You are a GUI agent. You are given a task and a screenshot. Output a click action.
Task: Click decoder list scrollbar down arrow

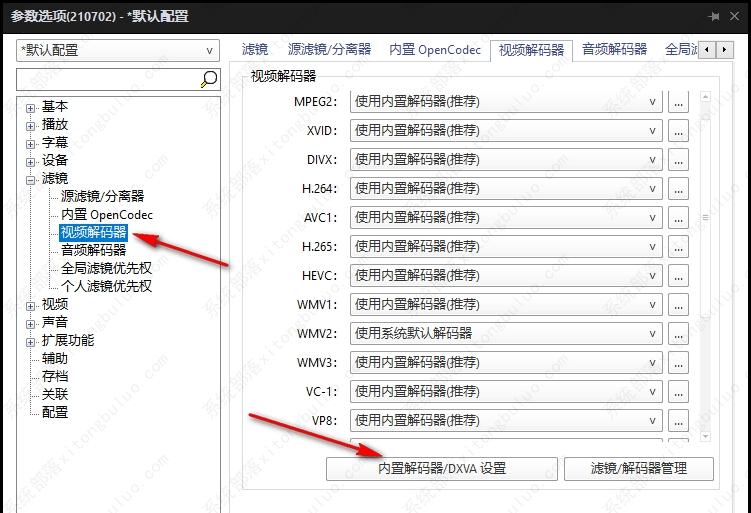(x=705, y=436)
